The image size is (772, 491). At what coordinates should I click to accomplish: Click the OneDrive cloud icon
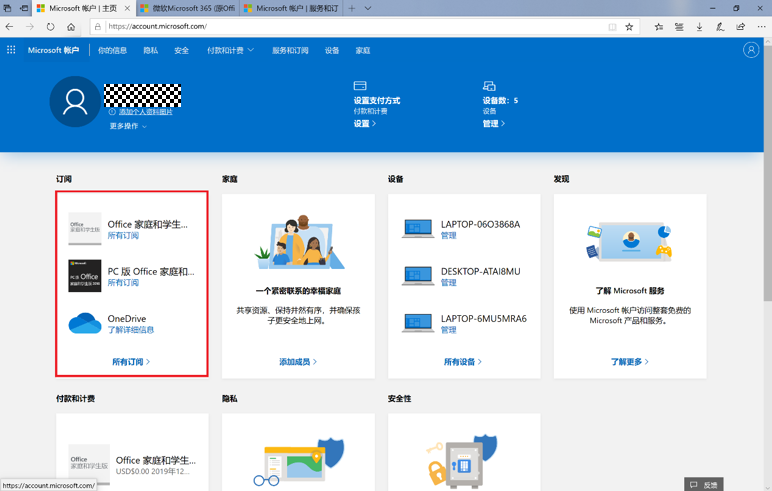(84, 323)
